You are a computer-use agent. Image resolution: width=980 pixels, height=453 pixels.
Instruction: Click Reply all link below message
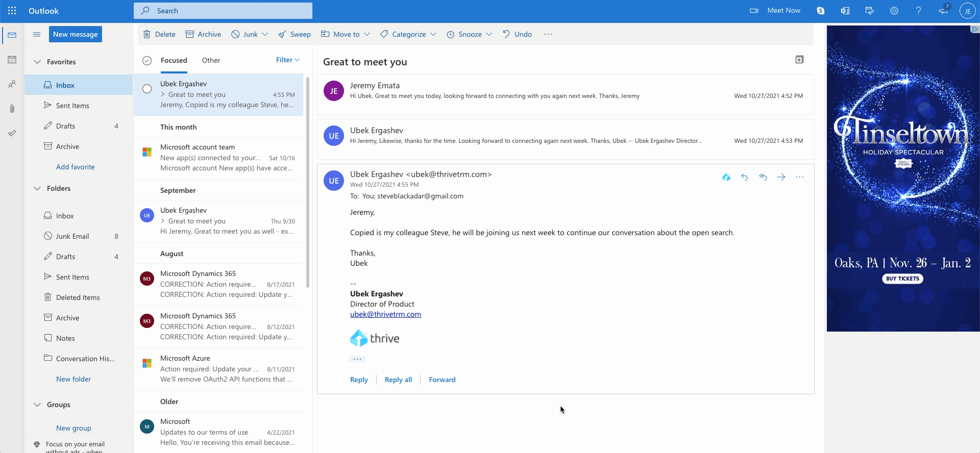pyautogui.click(x=398, y=380)
